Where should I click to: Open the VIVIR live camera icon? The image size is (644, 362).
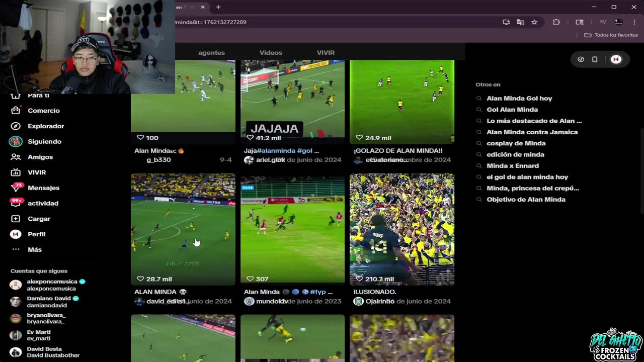(x=16, y=172)
